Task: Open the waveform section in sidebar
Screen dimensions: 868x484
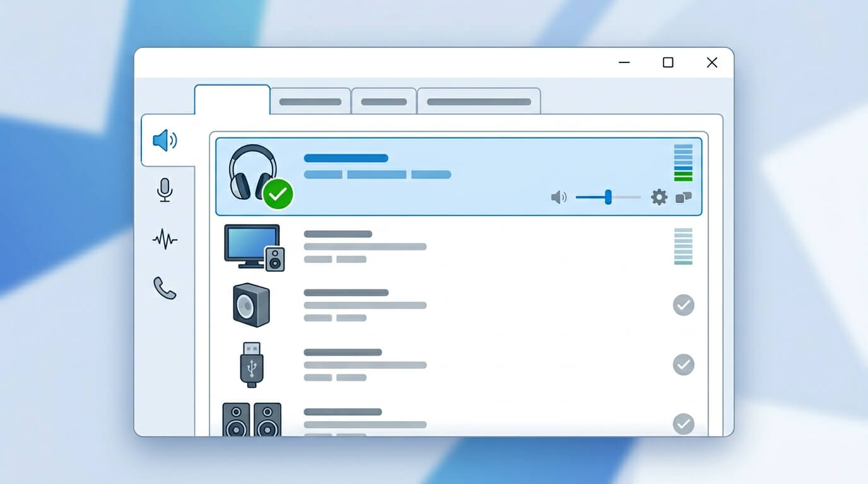Action: (x=165, y=239)
